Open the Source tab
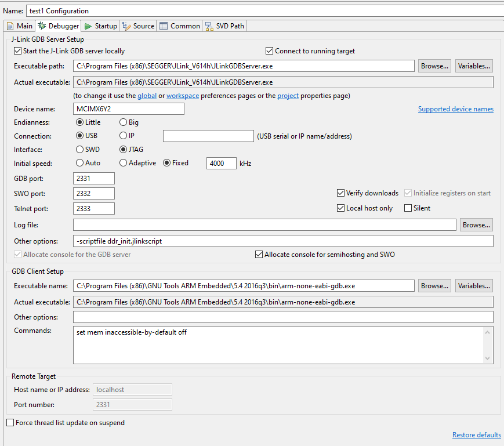 point(138,26)
